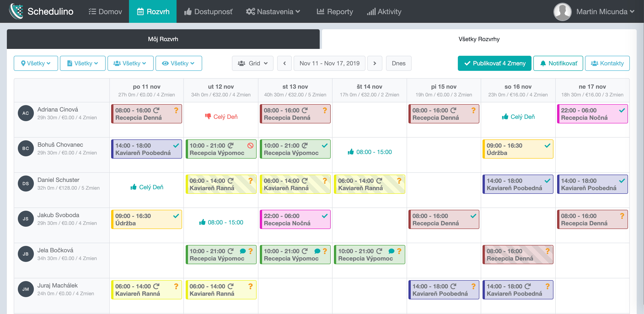The width and height of the screenshot is (644, 314).
Task: Go to next week with right arrow
Action: pos(375,63)
